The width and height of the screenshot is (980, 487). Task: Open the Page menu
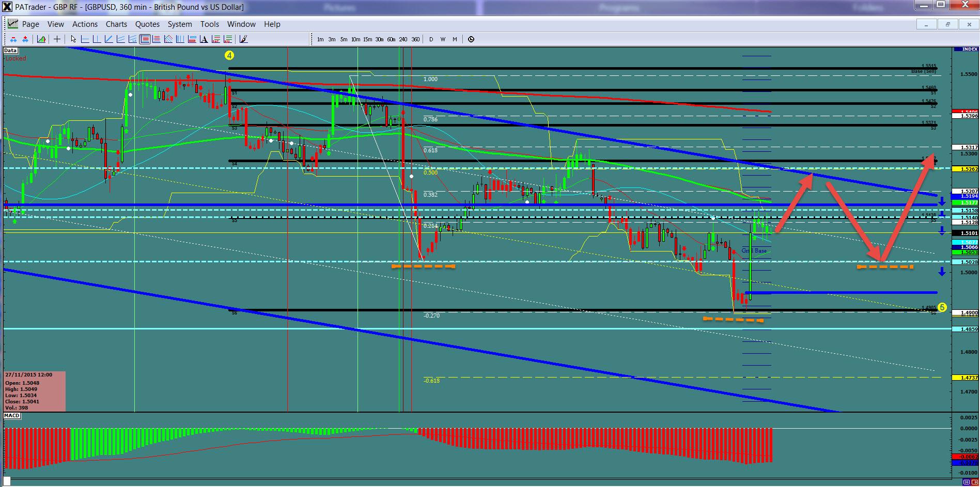30,24
